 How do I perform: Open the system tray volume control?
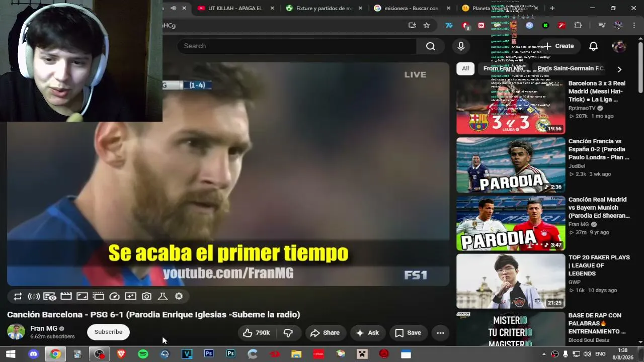[x=587, y=354]
